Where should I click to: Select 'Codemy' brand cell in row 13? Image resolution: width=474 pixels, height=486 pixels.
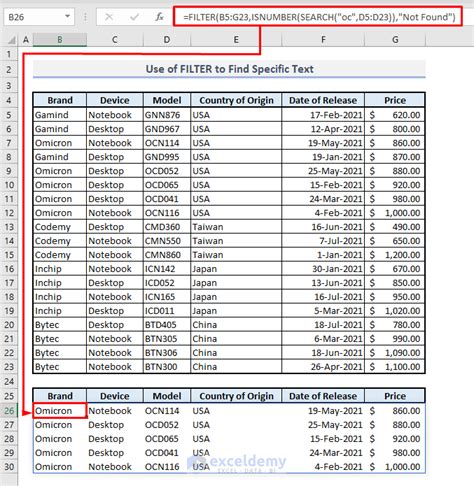(60, 227)
